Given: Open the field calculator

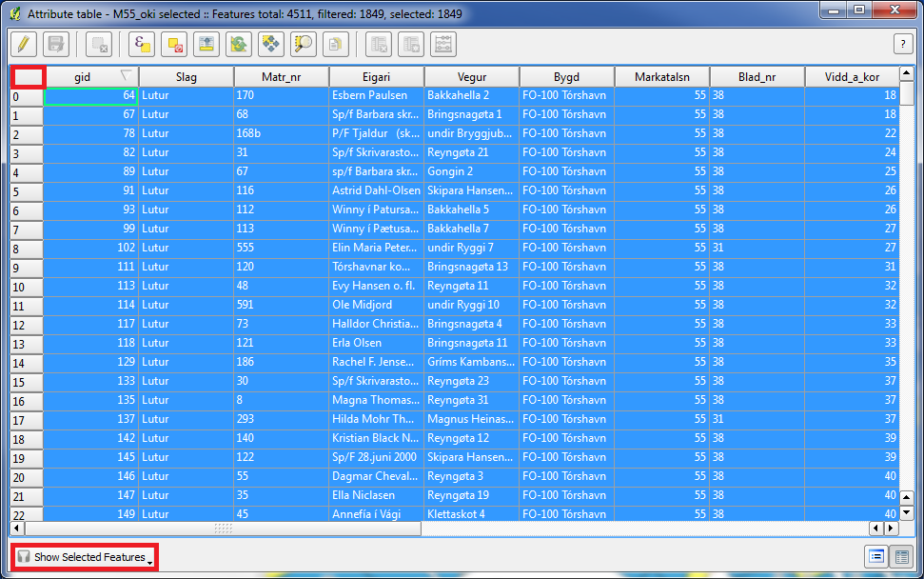Looking at the screenshot, I should click(x=443, y=44).
